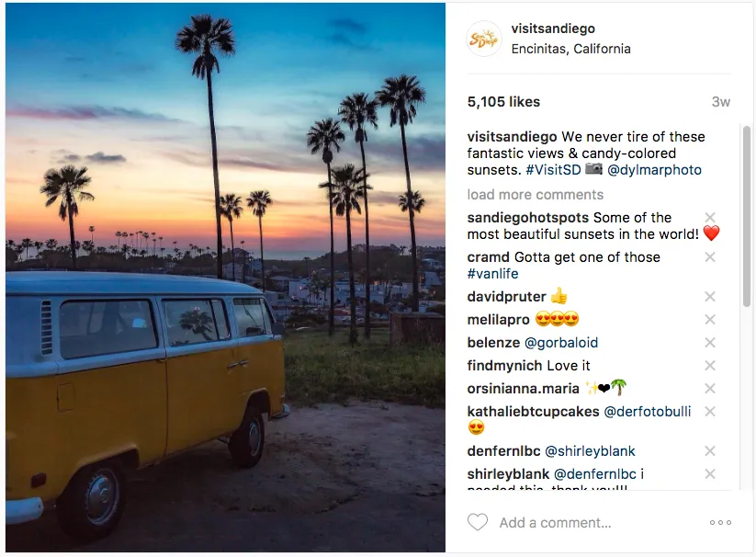
Task: Open the Encinitas, California location link
Action: [x=570, y=49]
